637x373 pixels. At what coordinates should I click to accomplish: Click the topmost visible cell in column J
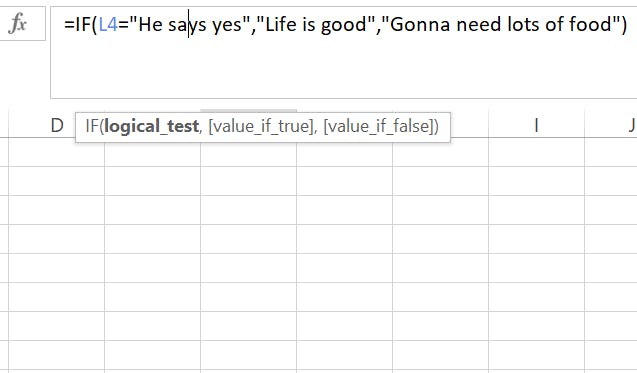coord(611,152)
